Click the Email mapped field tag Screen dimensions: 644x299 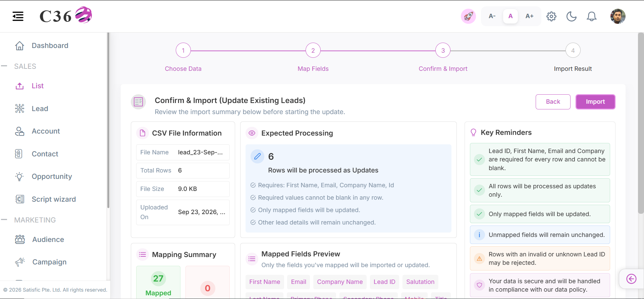click(x=299, y=282)
